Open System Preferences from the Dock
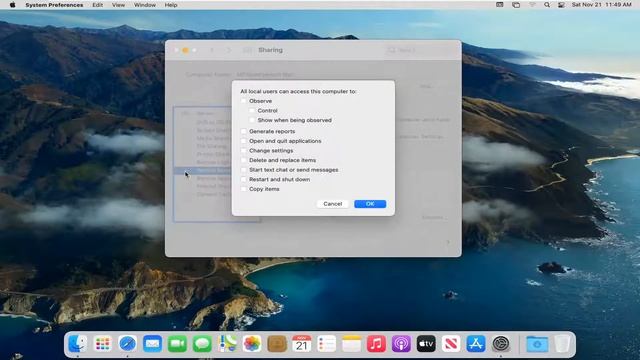 pyautogui.click(x=501, y=344)
